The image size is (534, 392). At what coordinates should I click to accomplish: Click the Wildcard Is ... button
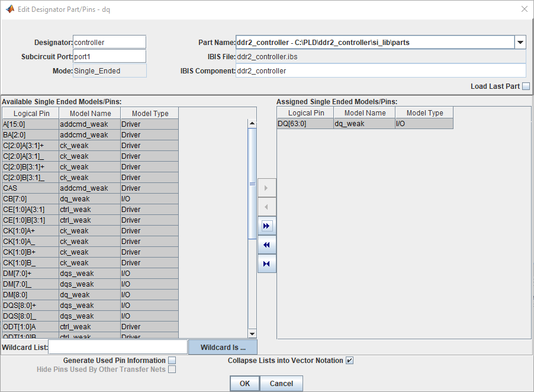click(223, 347)
